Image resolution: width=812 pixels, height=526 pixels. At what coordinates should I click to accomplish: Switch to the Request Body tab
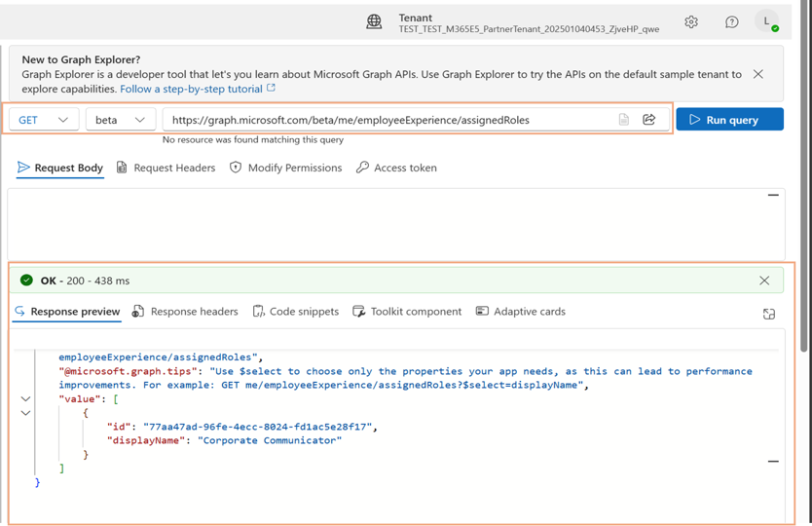click(60, 168)
